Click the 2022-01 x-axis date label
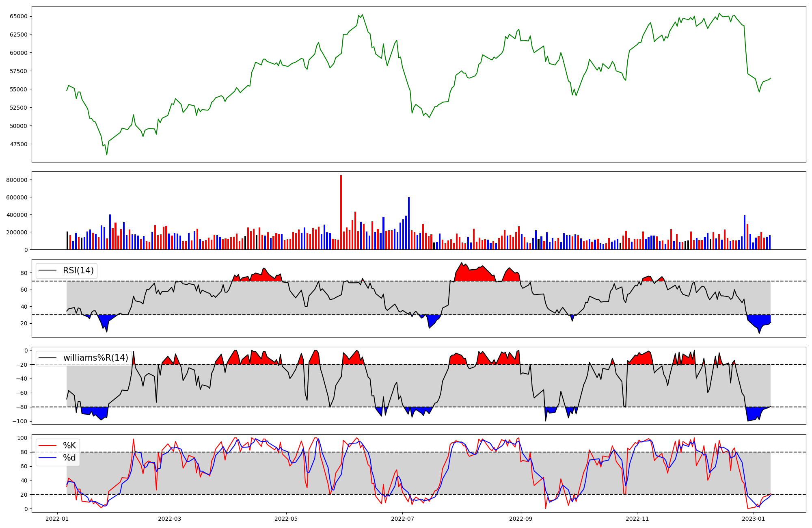 [57, 518]
